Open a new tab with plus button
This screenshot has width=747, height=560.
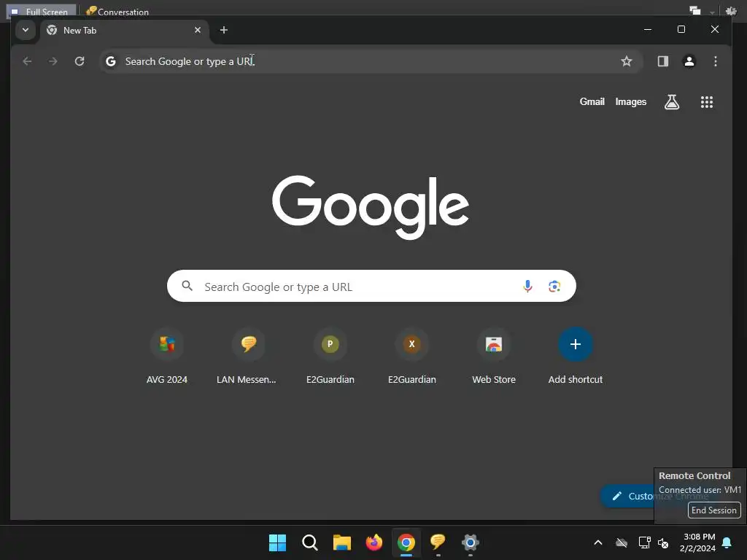coord(223,30)
